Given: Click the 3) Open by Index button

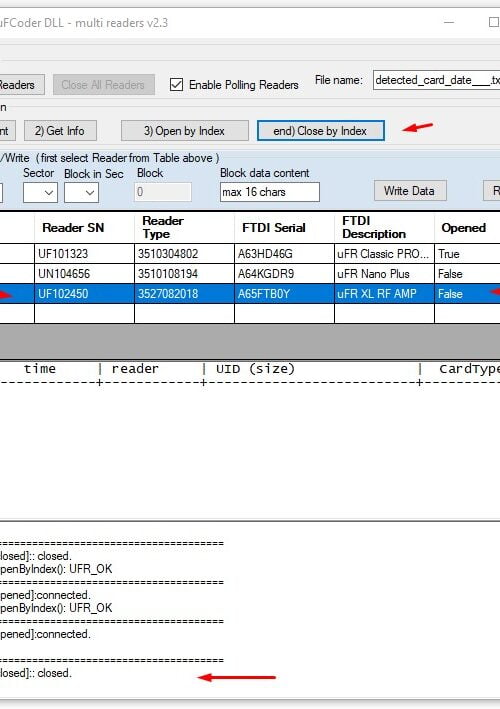Looking at the screenshot, I should pyautogui.click(x=184, y=131).
